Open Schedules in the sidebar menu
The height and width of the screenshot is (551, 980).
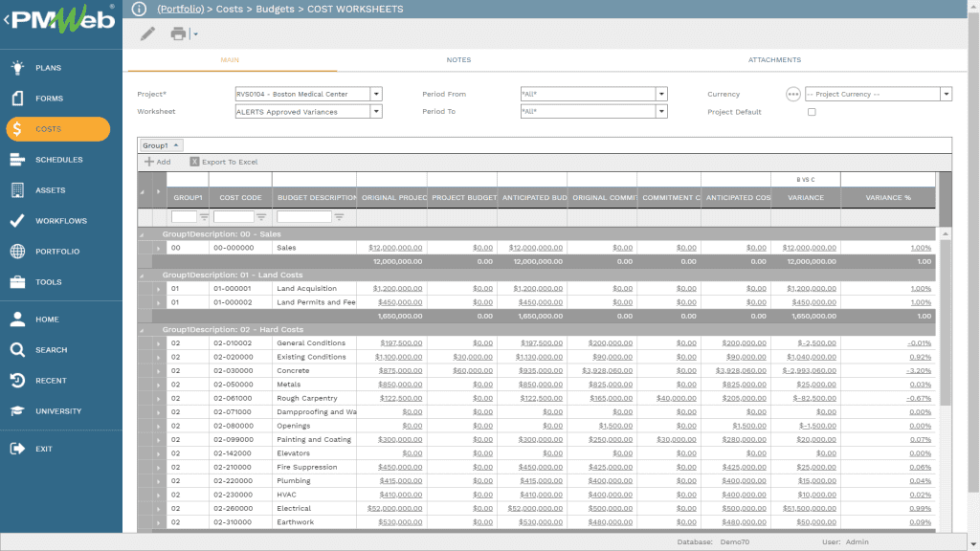[58, 160]
